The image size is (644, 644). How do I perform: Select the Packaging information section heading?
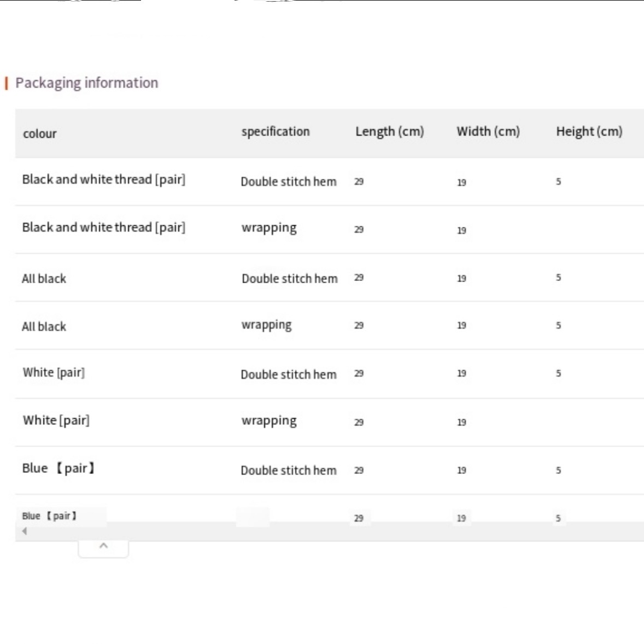pos(86,83)
